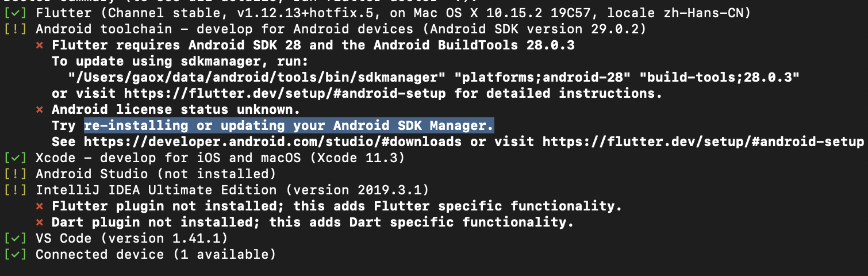868x276 pixels.
Task: Click the 'VS Code (version 1.41.1)' text
Action: coord(132,238)
